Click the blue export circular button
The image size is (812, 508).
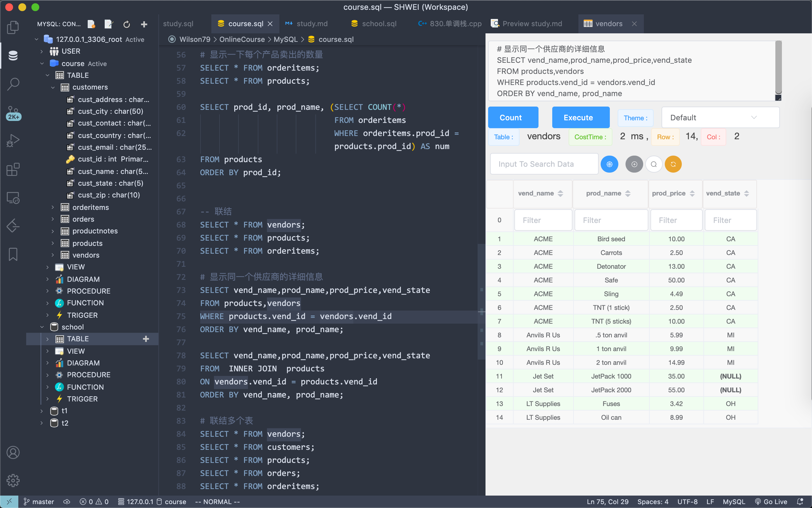[x=609, y=164]
